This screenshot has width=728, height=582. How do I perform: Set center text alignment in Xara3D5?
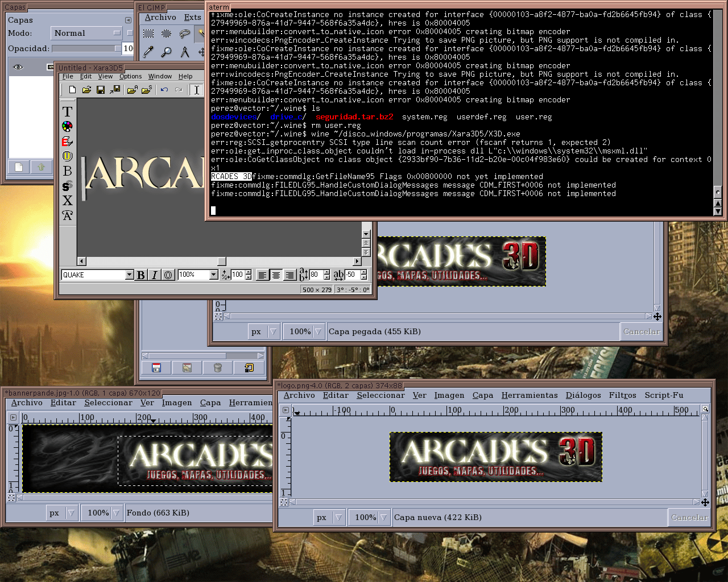point(276,275)
